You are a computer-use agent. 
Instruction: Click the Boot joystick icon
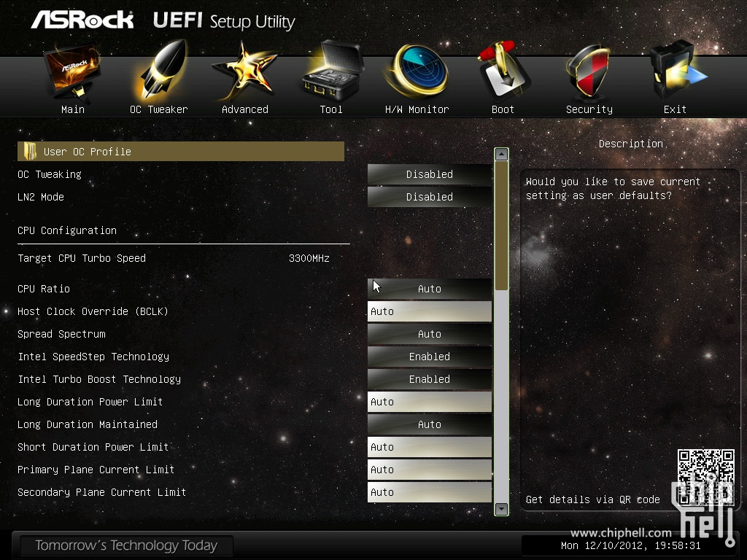point(503,71)
